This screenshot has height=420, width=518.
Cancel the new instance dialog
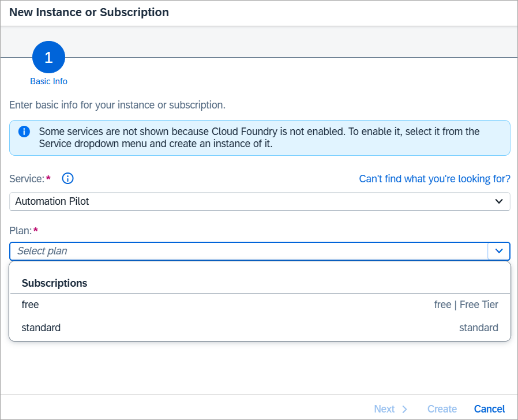[x=489, y=409]
